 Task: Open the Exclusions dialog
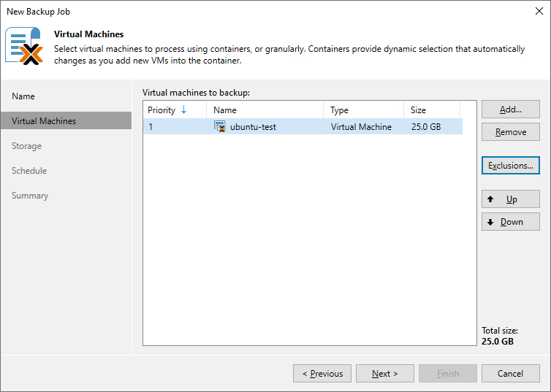tap(510, 166)
